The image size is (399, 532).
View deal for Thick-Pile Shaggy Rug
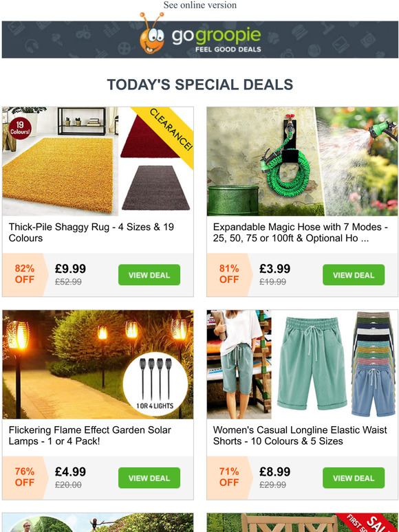pos(149,275)
